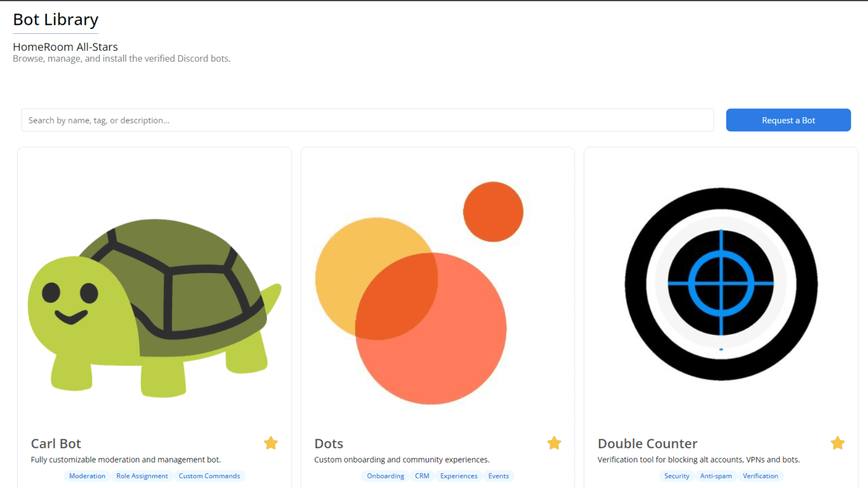Choose the CRM tag on Dots
This screenshot has height=488, width=868.
[x=422, y=476]
